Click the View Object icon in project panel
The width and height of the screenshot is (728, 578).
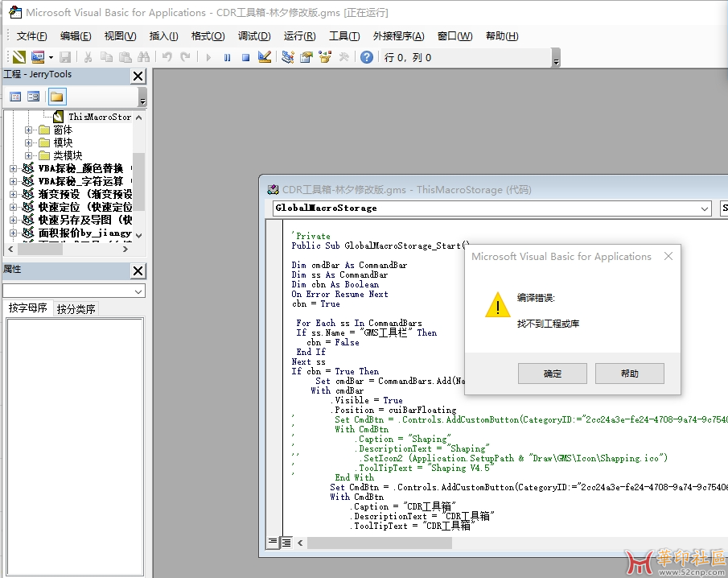click(34, 97)
